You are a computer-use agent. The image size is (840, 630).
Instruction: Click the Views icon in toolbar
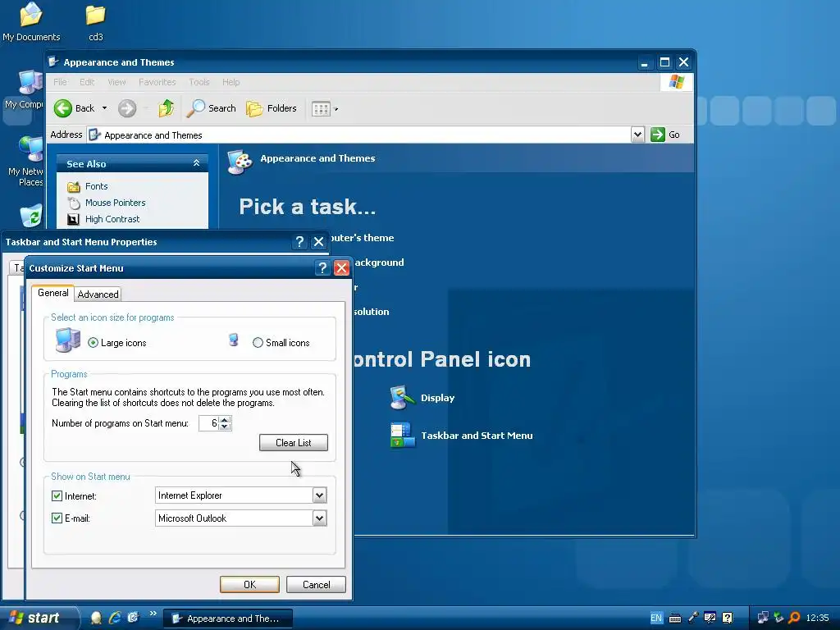321,109
